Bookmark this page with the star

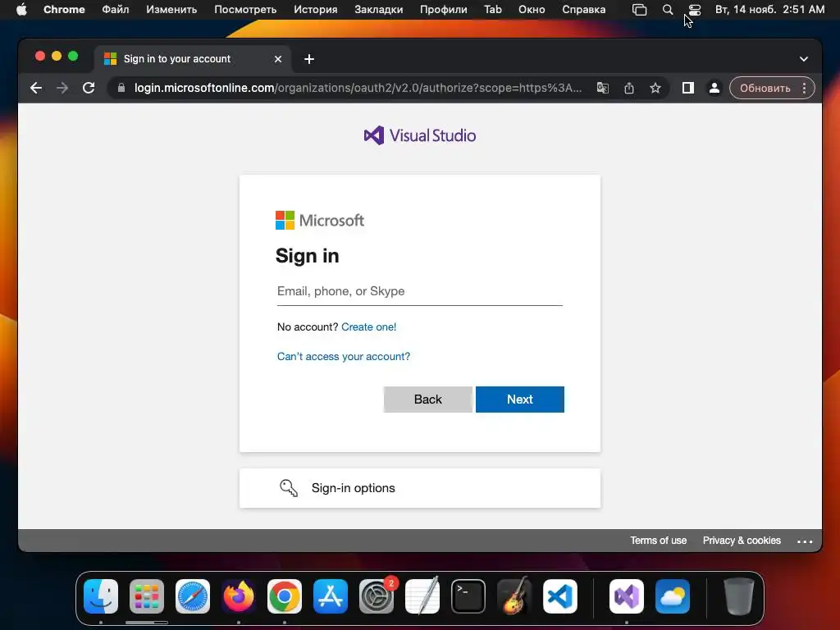click(x=655, y=88)
